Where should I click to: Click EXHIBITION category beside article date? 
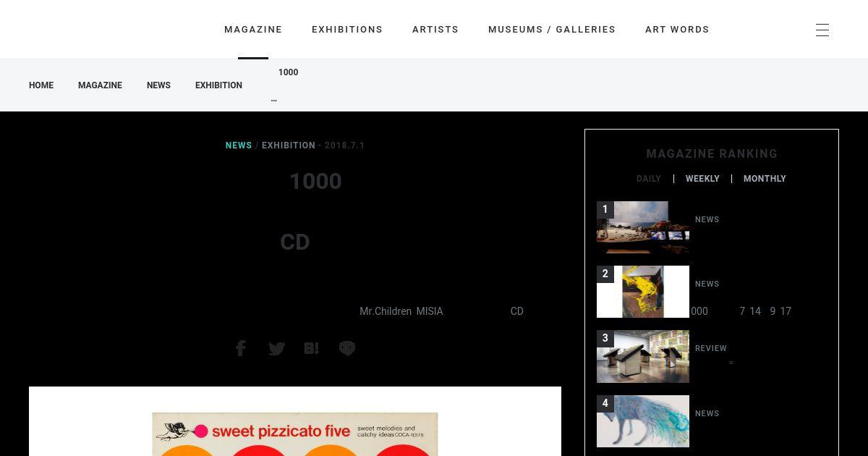289,145
